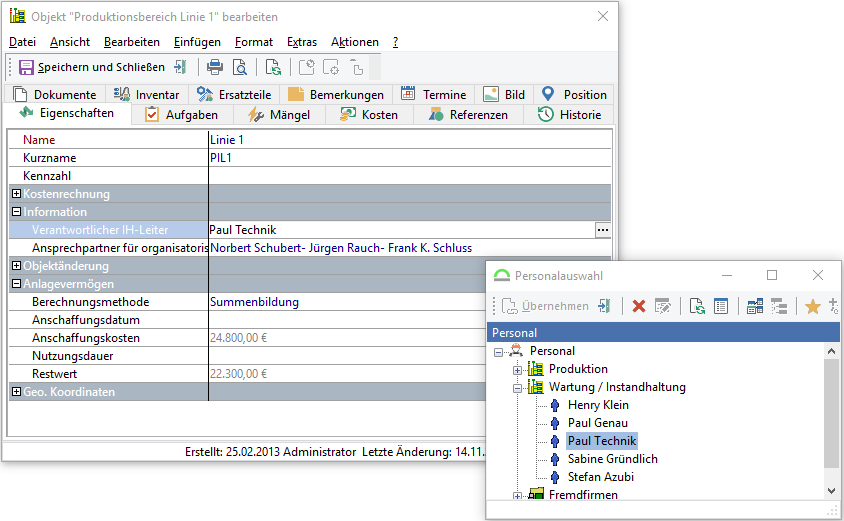Click the edit form pencil icon in Personalauswahl
This screenshot has height=521, width=844.
663,306
